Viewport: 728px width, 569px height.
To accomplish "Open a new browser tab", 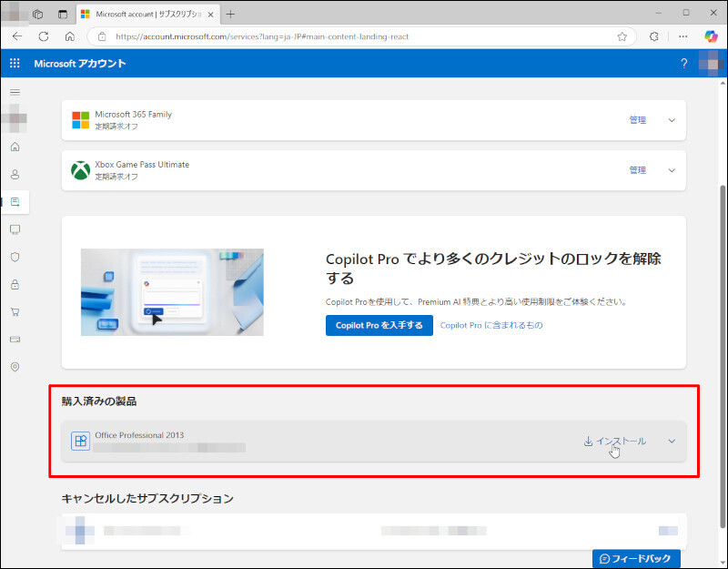I will [x=230, y=15].
